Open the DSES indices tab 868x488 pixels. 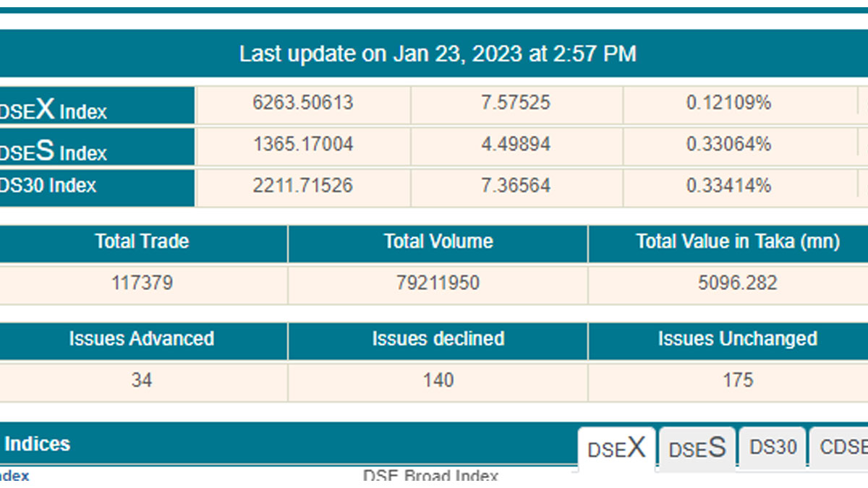tap(697, 449)
